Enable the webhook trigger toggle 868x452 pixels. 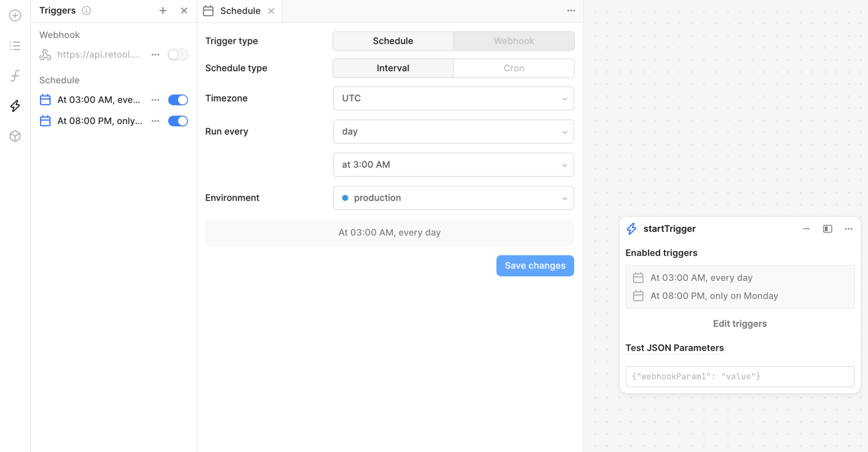[177, 55]
